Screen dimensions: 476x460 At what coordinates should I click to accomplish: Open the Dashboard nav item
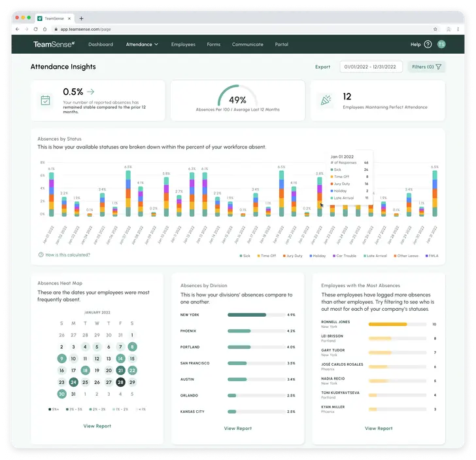[101, 44]
